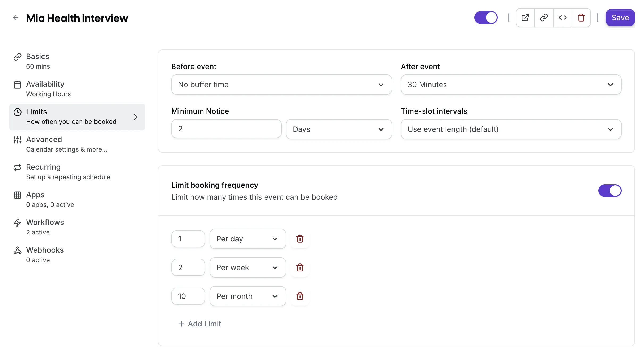The image size is (644, 352).
Task: Open event preview in new tab icon
Action: tap(525, 18)
